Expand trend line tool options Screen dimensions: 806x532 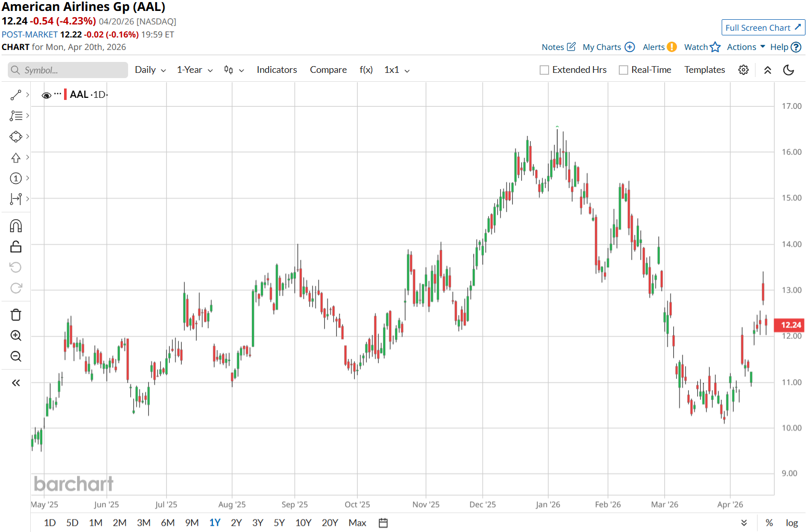coord(28,95)
